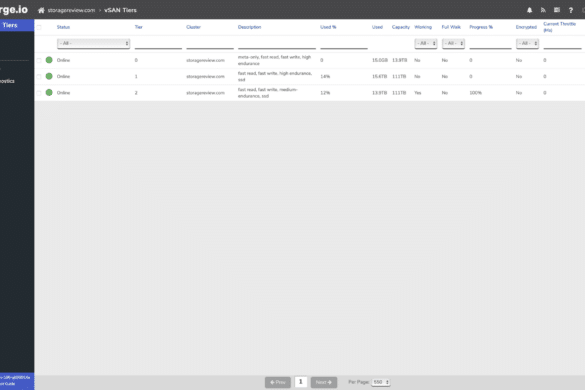Open the Status filter dropdown

[93, 43]
